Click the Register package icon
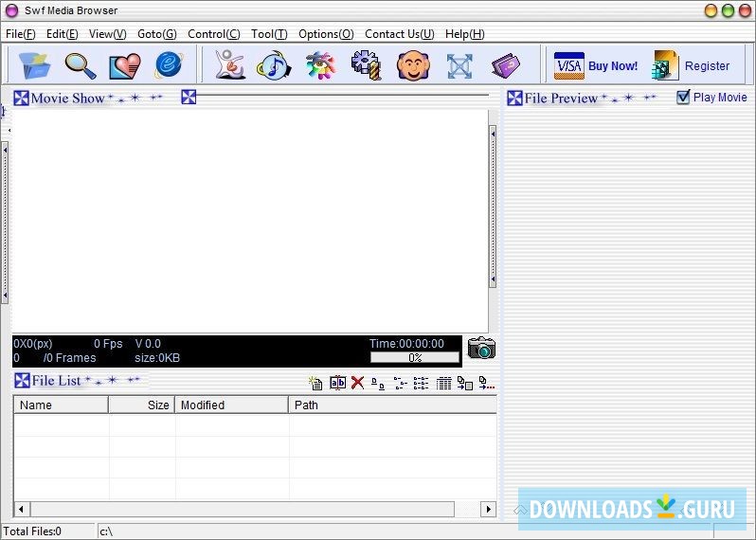Viewport: 756px width, 540px height. click(x=665, y=65)
